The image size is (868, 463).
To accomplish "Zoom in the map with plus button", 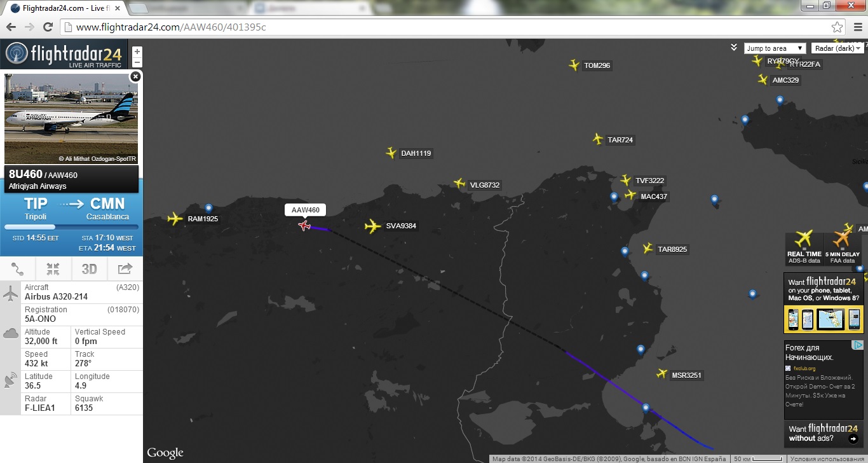I will coord(137,52).
